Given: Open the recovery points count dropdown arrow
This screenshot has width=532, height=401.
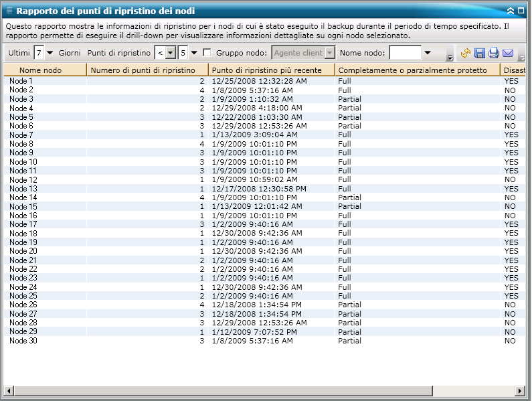Looking at the screenshot, I should coord(194,53).
